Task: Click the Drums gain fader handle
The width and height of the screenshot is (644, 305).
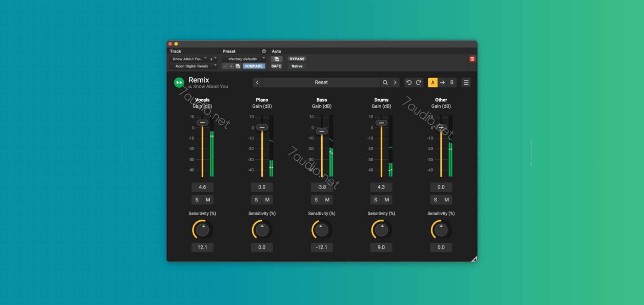Action: tap(381, 123)
